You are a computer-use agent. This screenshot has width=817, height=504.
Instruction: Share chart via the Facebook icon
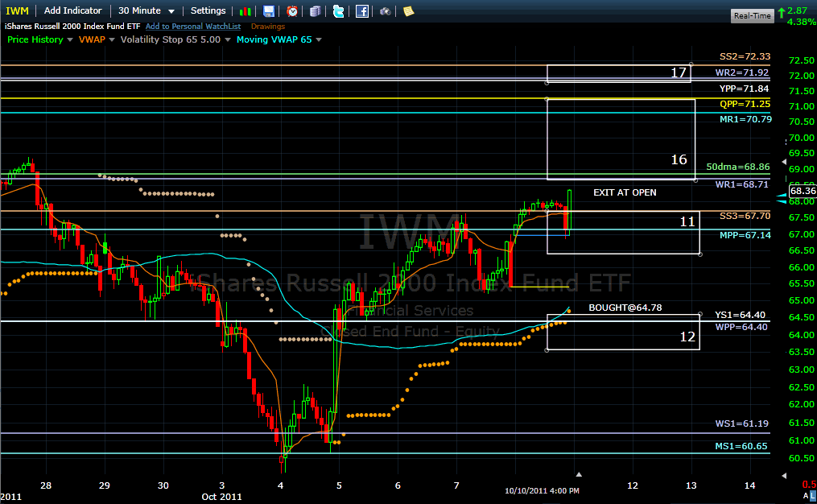pos(362,11)
